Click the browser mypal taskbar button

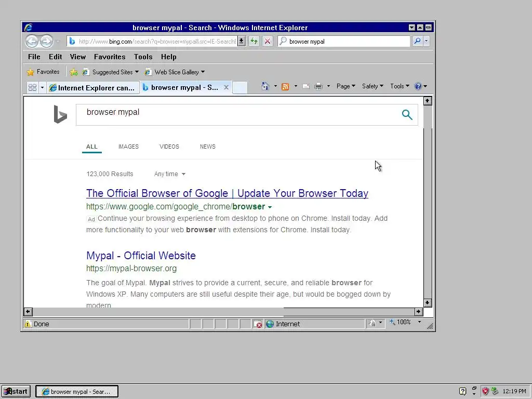click(x=77, y=391)
